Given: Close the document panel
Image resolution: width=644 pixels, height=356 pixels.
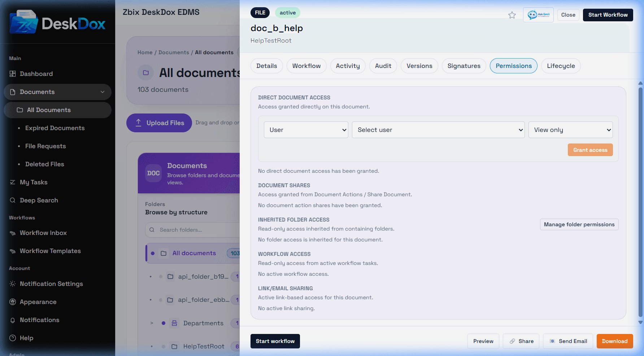Looking at the screenshot, I should pyautogui.click(x=568, y=15).
